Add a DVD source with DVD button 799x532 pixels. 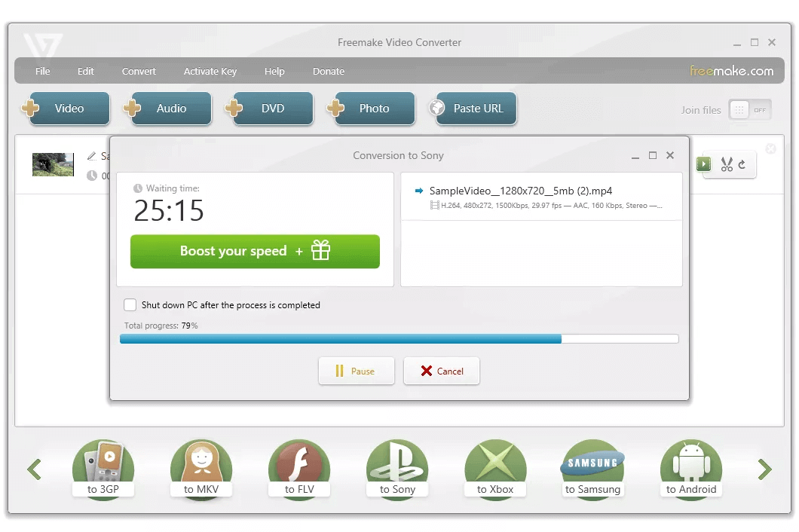(x=273, y=108)
